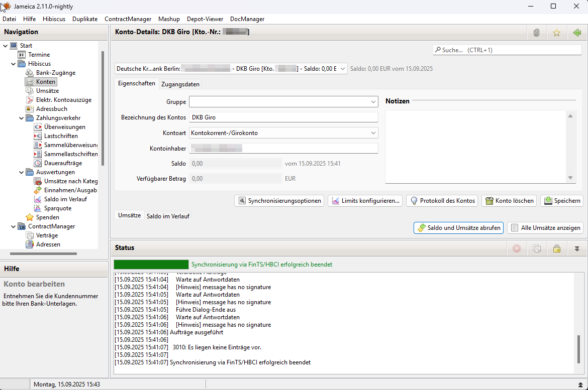Click the red cancel icon in Status panel
Screen dimensions: 588x390
point(516,248)
